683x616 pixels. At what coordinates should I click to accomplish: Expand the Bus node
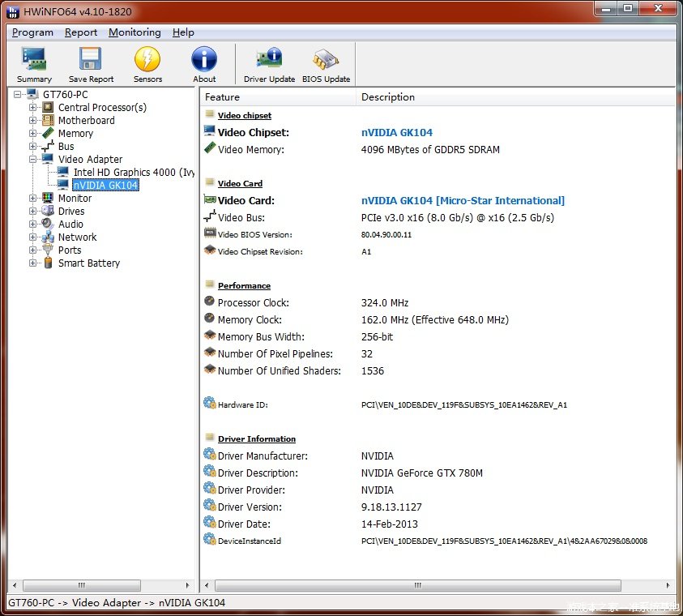tap(32, 147)
